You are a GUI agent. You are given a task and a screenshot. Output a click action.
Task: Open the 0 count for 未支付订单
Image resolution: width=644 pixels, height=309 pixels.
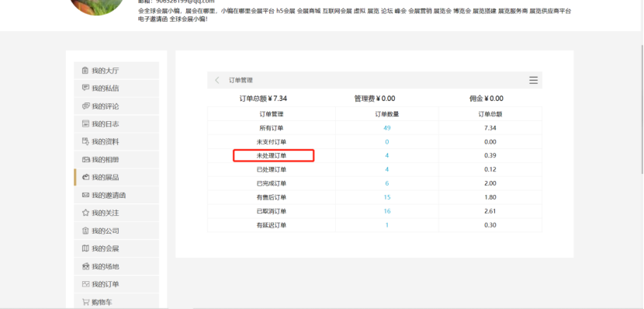coord(387,142)
